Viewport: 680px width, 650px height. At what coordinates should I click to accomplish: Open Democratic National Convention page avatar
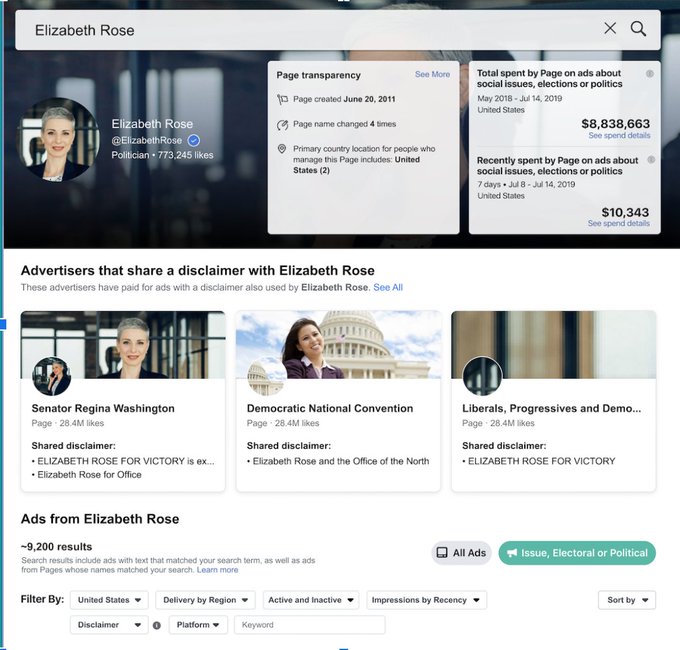click(267, 376)
